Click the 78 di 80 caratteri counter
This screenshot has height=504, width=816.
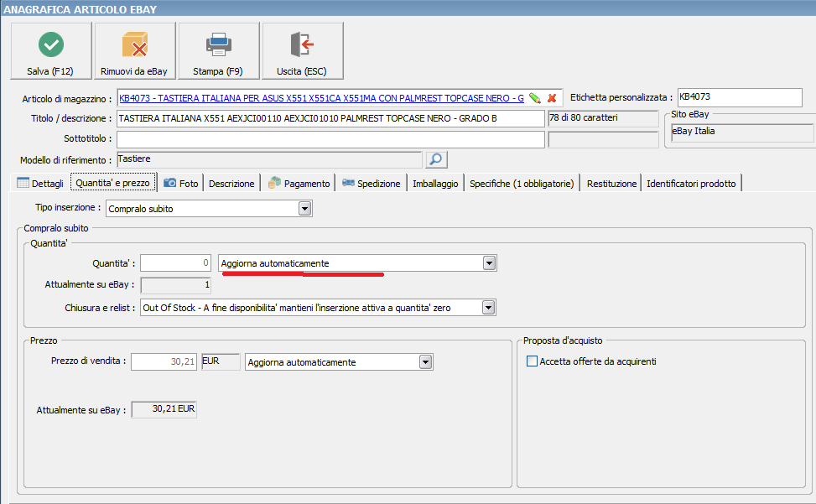[603, 118]
